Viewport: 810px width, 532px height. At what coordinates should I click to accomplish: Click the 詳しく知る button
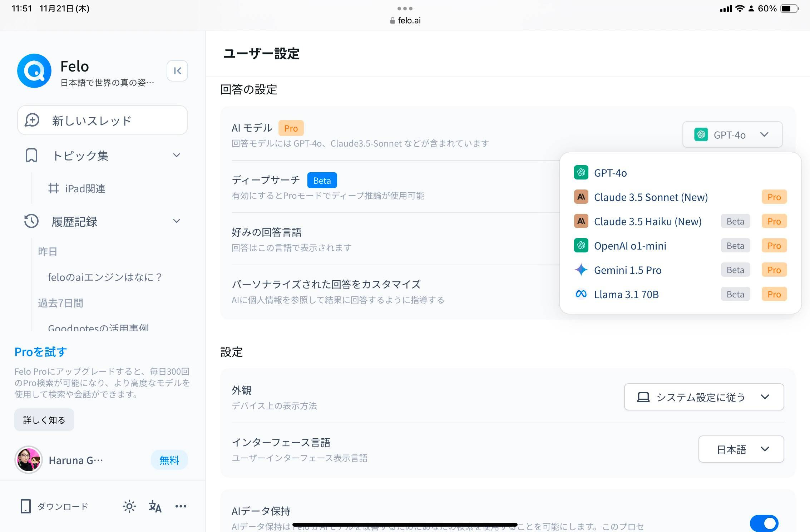point(44,420)
